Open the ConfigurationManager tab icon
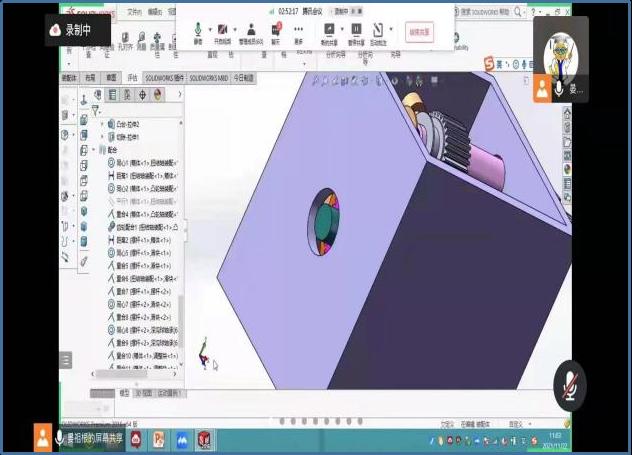 coord(127,95)
